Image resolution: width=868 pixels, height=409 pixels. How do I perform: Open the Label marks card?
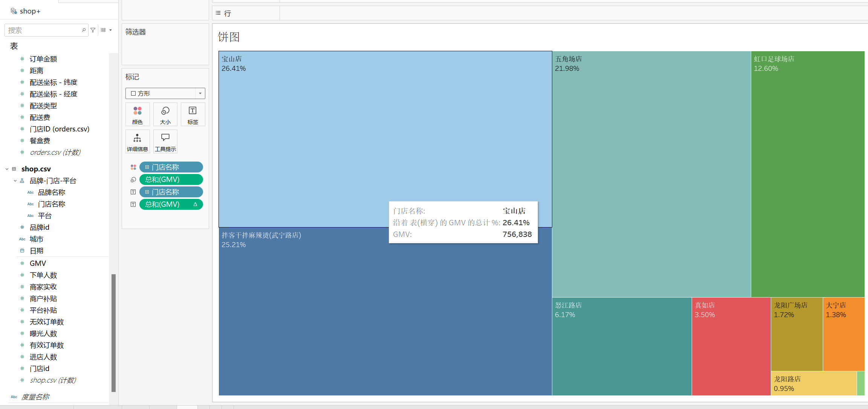point(193,114)
